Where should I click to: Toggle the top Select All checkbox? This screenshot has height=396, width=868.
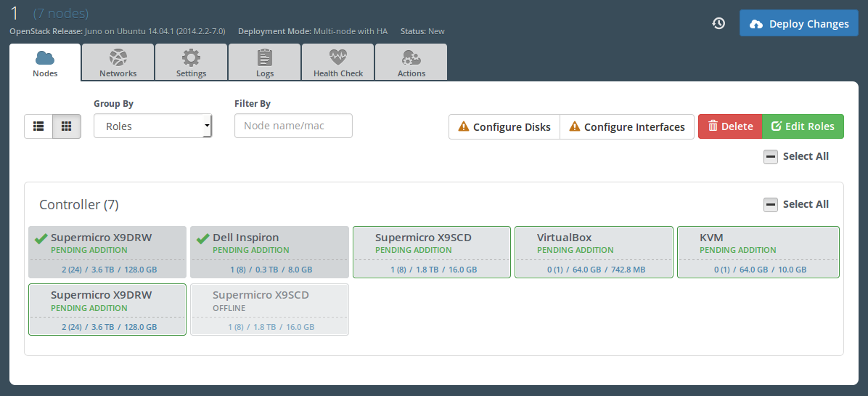[x=771, y=156]
